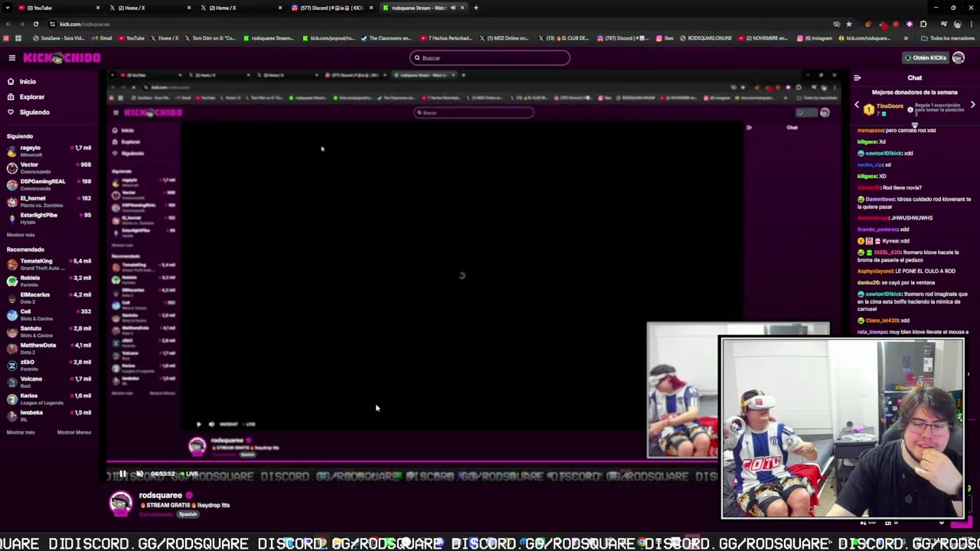Reload the current page
This screenshot has width=980, height=551.
35,24
